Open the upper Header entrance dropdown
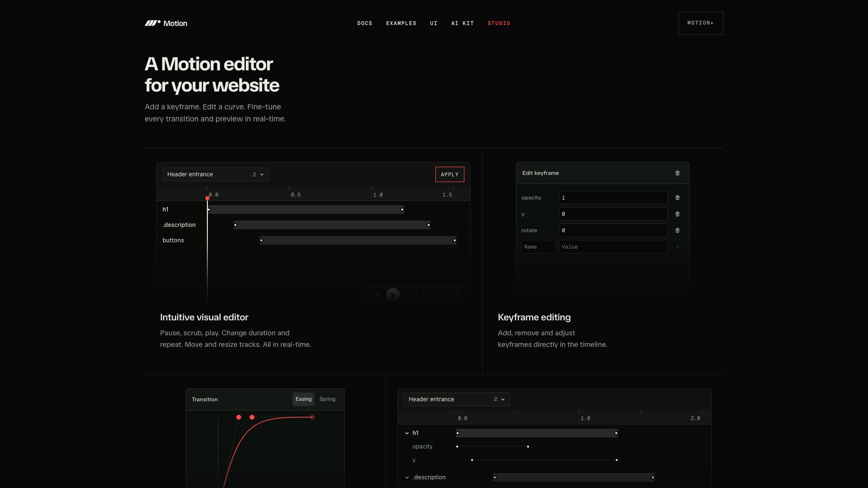This screenshot has height=488, width=868. tap(216, 174)
